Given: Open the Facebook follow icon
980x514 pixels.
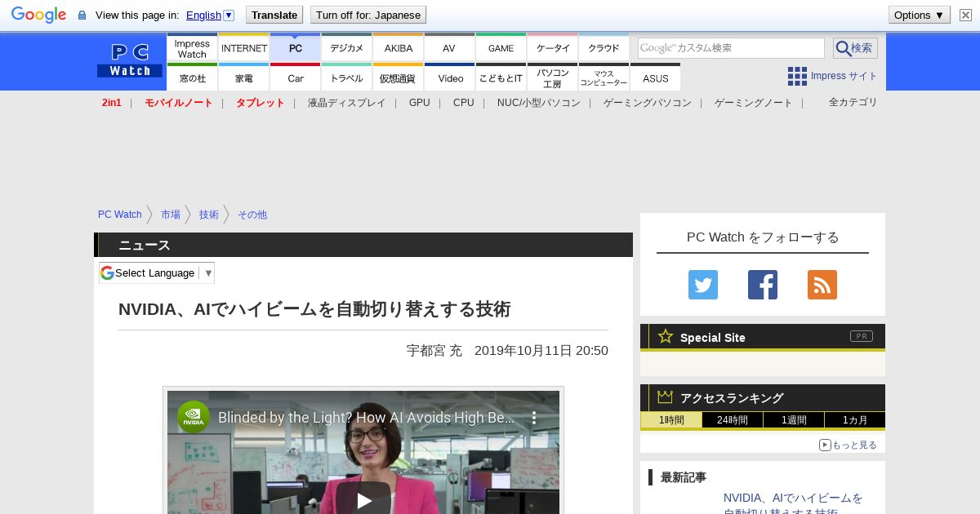Looking at the screenshot, I should tap(763, 285).
